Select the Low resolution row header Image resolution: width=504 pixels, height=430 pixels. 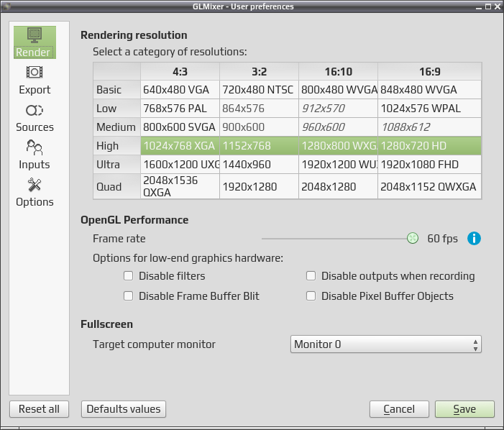pyautogui.click(x=116, y=109)
